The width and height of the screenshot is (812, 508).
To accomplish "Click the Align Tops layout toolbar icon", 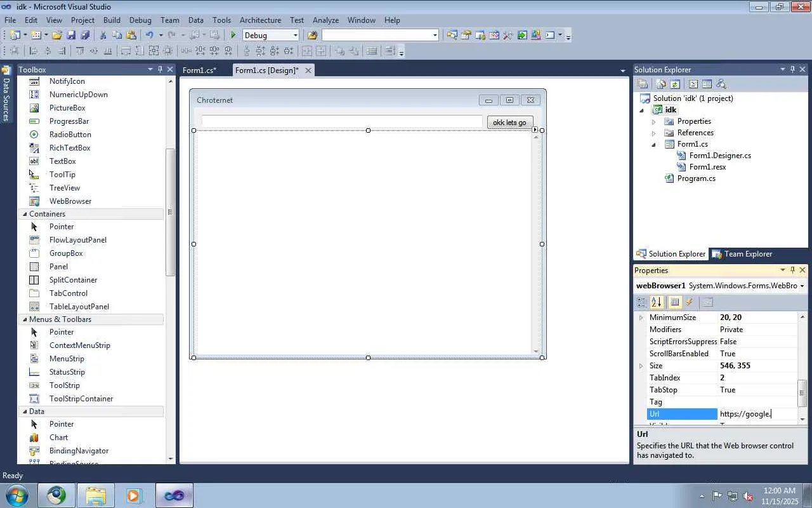I will click(x=80, y=51).
